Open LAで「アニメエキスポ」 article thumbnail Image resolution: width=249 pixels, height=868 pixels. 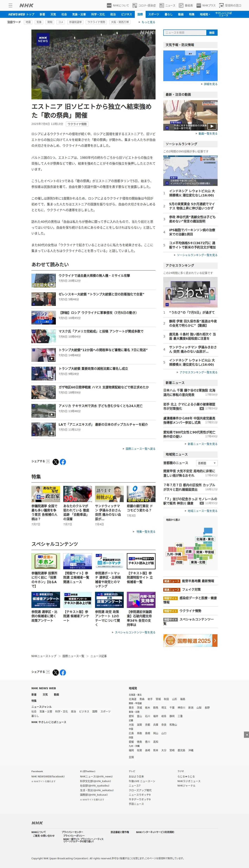pyautogui.click(x=44, y=430)
